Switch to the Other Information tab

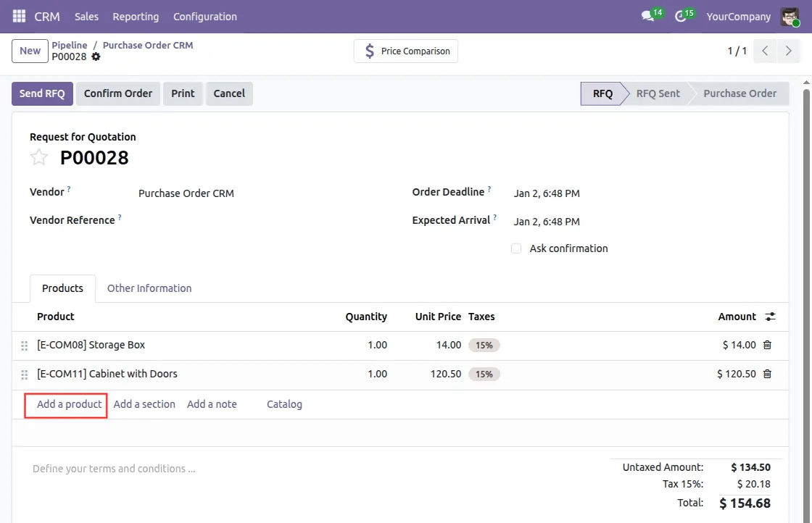click(x=149, y=288)
